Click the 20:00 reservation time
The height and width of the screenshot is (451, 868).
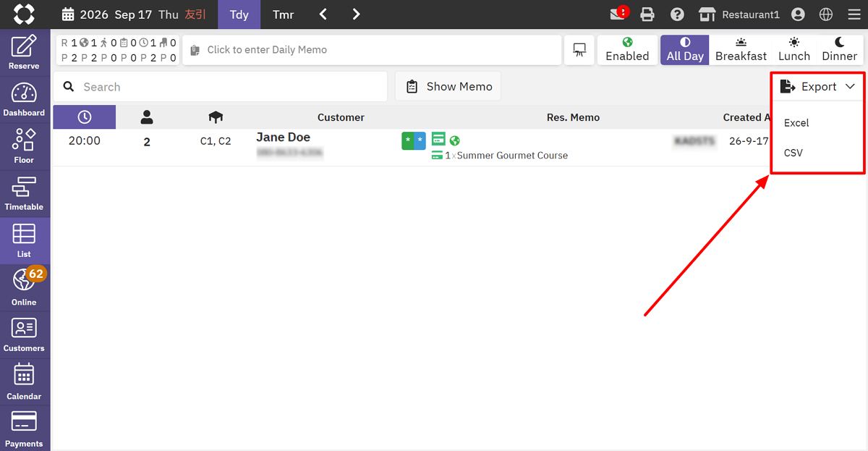pos(85,140)
